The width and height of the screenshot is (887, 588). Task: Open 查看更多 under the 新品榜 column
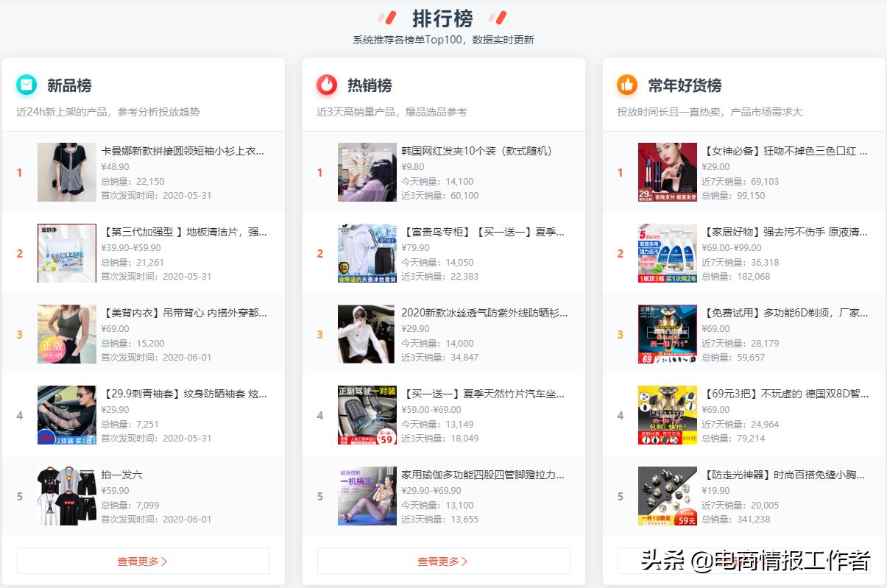coord(144,560)
